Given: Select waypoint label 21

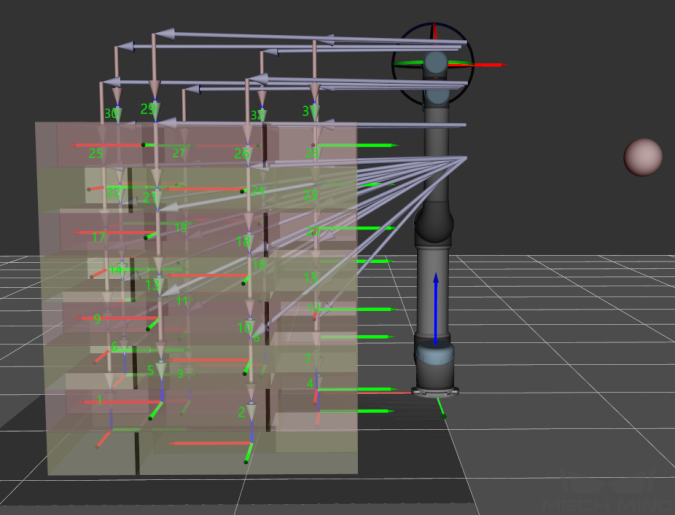Looking at the screenshot, I should [149, 197].
